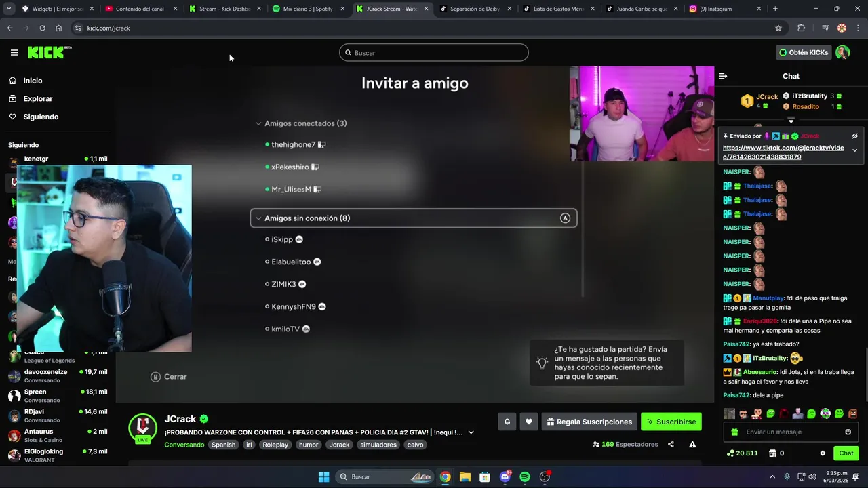Viewport: 868px width, 488px height.
Task: Open RDjavi channel in sidebar
Action: 58,415
